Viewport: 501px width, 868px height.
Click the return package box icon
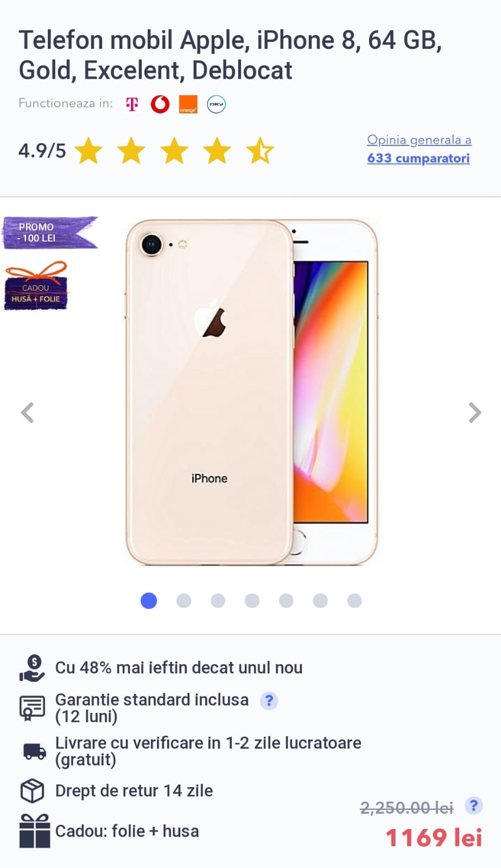coord(32,790)
